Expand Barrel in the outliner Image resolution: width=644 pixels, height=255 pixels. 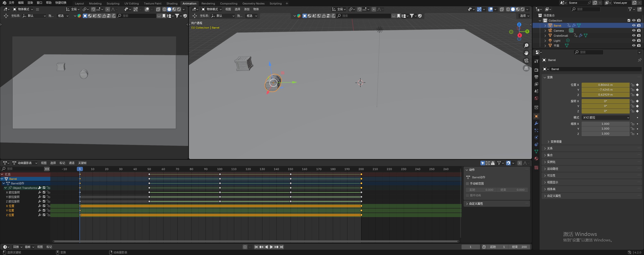point(545,26)
